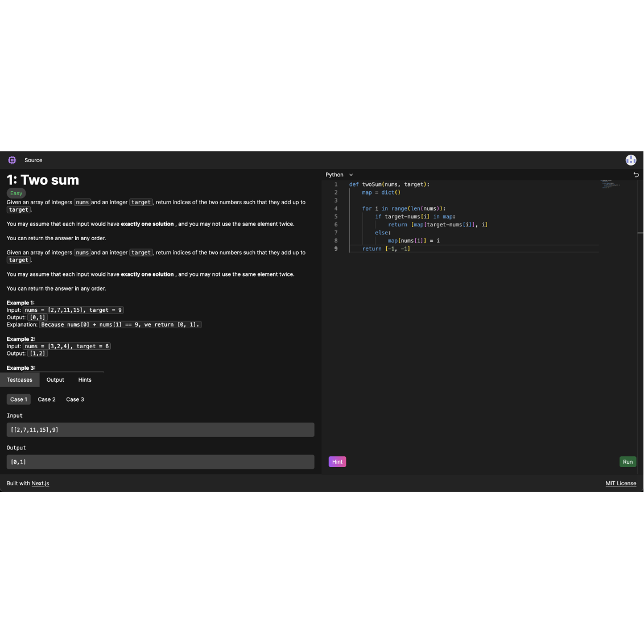Switch to the Output tab
The height and width of the screenshot is (644, 644).
55,379
